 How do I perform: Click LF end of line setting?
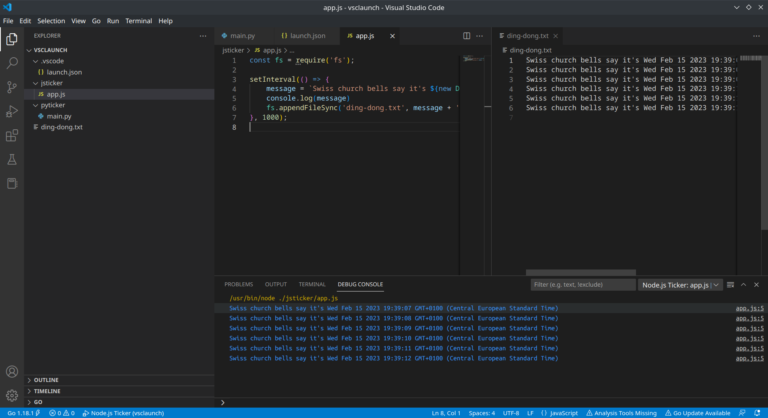point(530,413)
